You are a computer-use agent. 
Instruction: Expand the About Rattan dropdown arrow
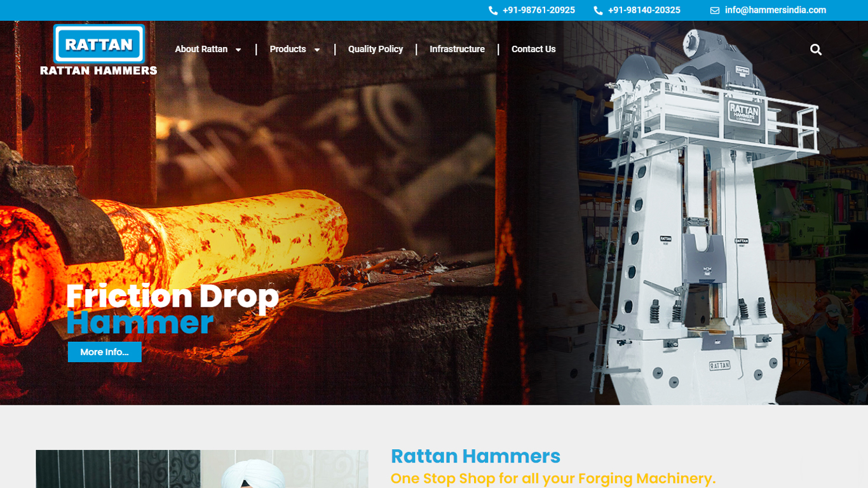coord(238,50)
